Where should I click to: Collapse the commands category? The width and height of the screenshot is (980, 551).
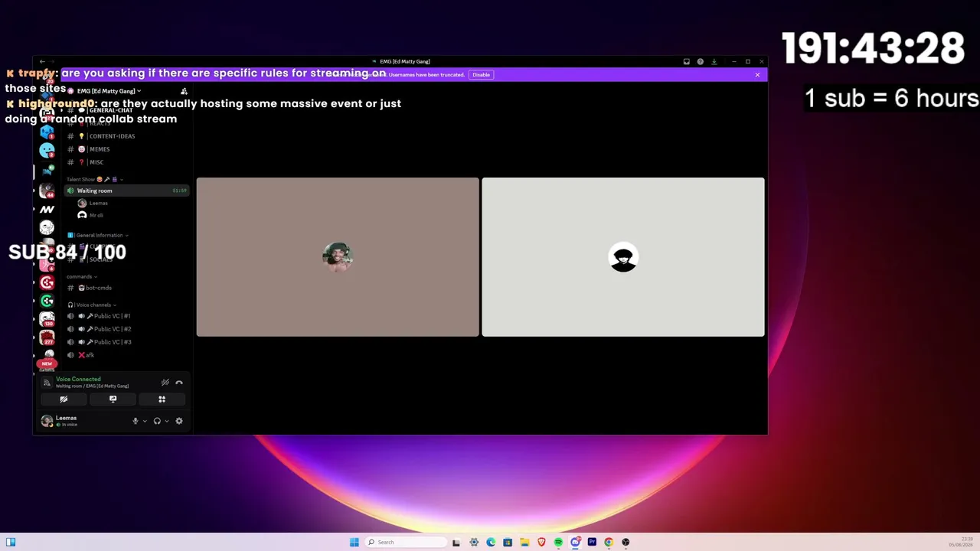pyautogui.click(x=82, y=276)
